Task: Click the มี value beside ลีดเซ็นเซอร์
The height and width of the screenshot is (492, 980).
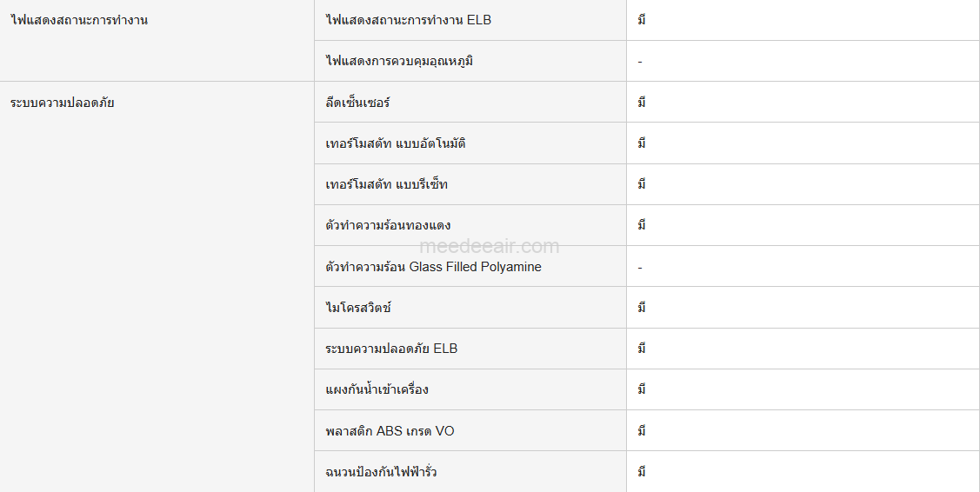Action: point(641,103)
